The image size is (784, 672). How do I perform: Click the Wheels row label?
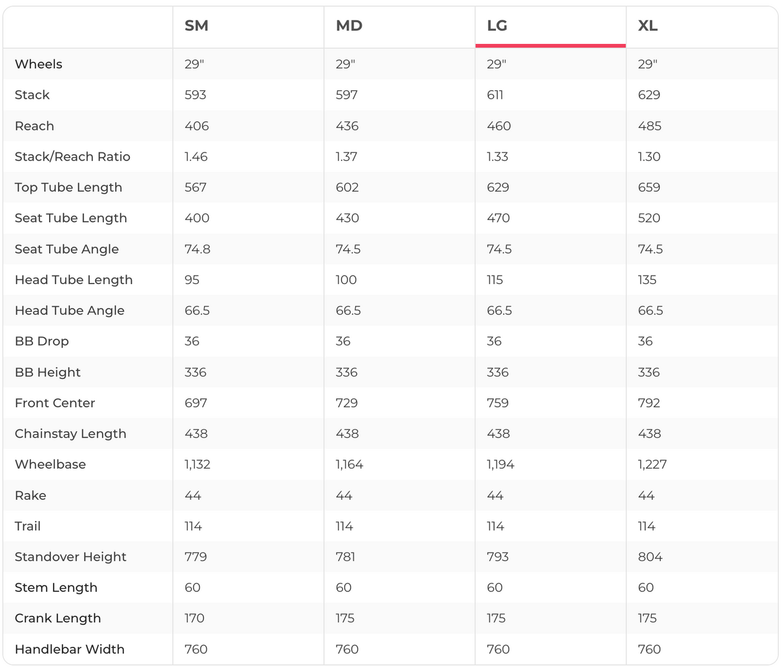pyautogui.click(x=39, y=64)
